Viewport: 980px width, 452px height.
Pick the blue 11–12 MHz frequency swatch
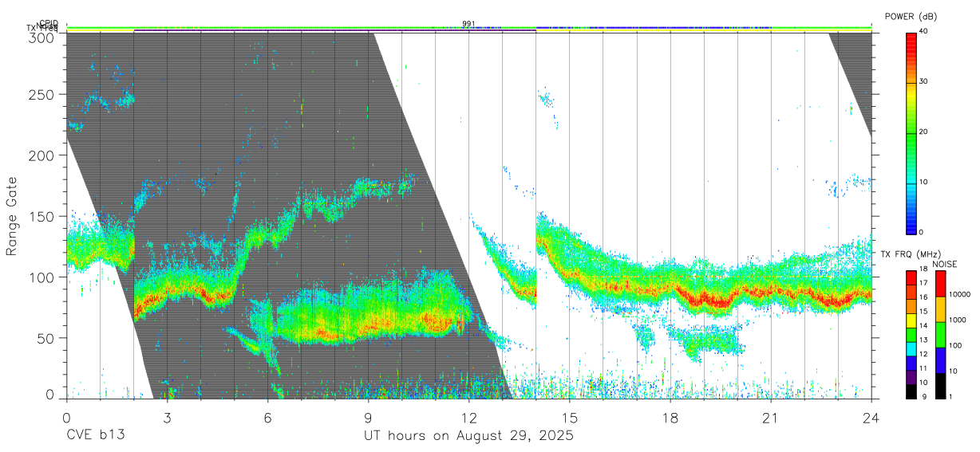click(911, 362)
